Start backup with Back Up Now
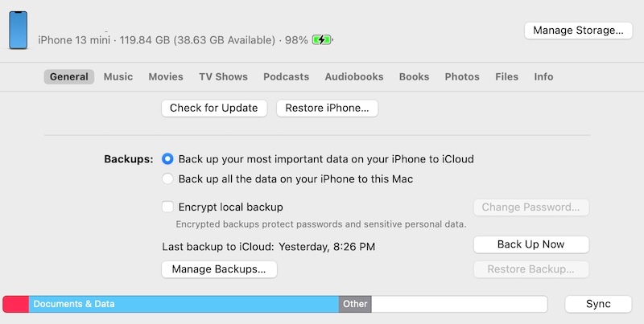 tap(530, 244)
